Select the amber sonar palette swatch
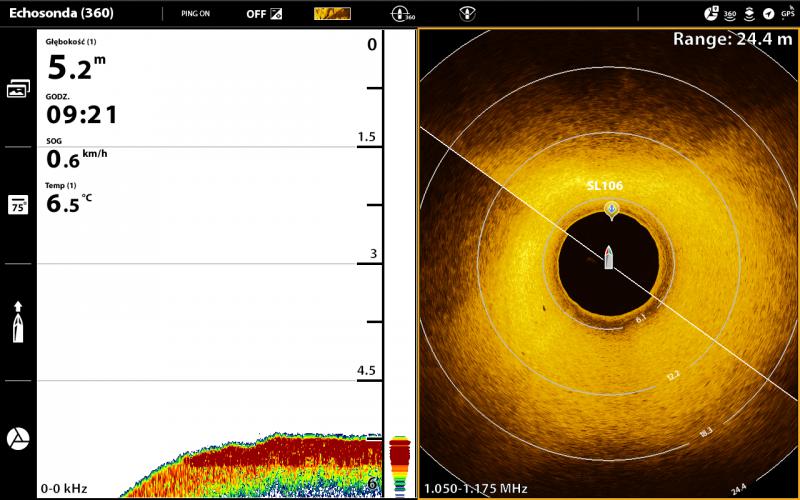800x500 pixels. pyautogui.click(x=332, y=14)
